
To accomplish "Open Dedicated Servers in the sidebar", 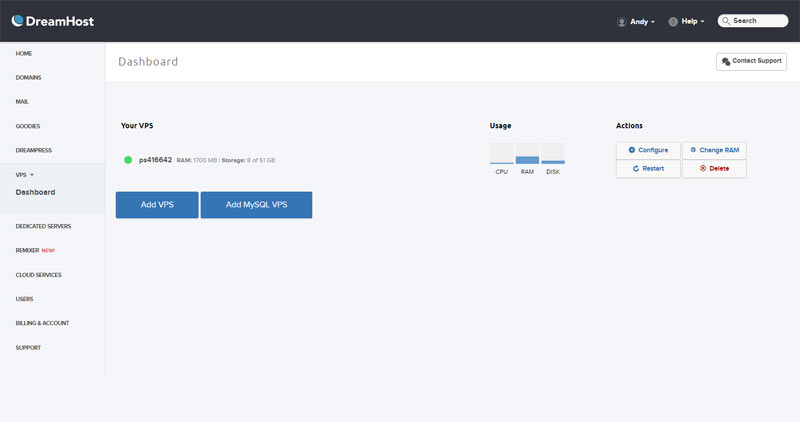I will pyautogui.click(x=43, y=226).
